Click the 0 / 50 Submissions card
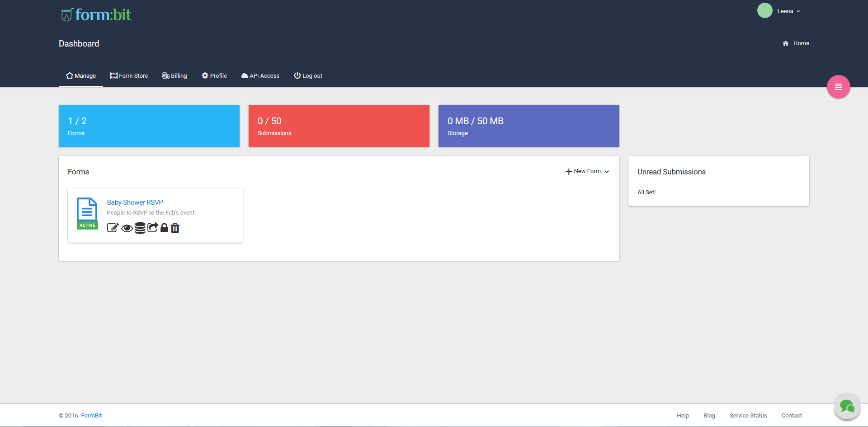Viewport: 868px width, 427px height. coord(339,126)
